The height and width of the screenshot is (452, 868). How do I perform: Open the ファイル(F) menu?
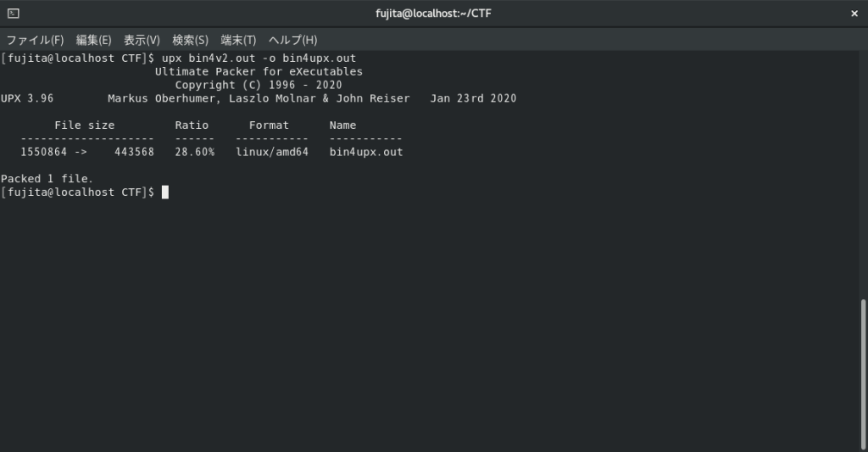[35, 40]
